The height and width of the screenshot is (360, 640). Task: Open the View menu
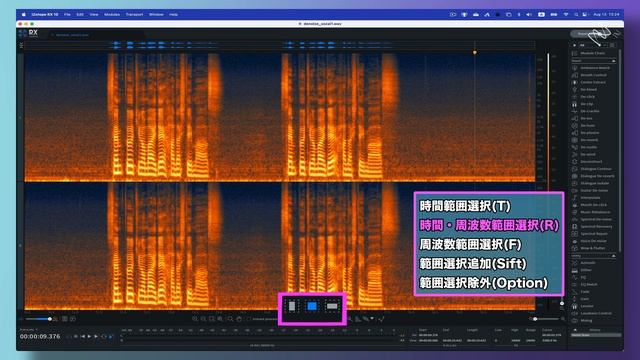(94, 14)
